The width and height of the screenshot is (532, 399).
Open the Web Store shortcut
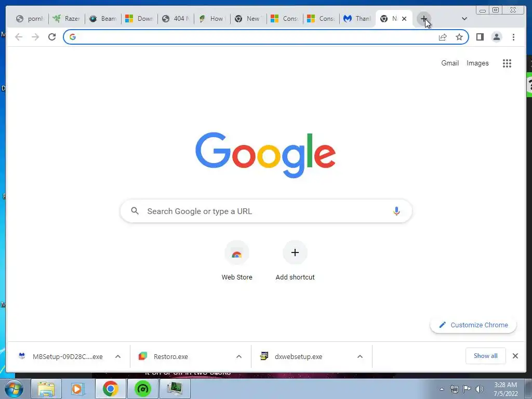[237, 261]
